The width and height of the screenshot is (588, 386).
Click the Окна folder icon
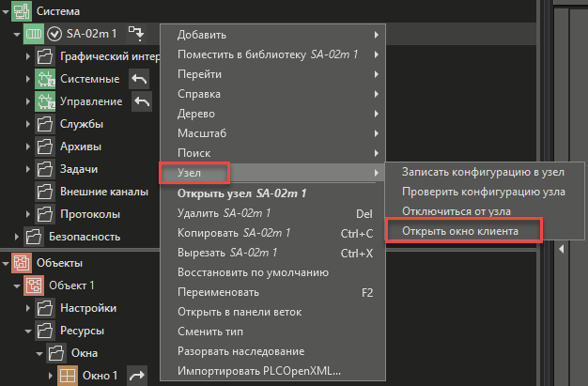[56, 353]
